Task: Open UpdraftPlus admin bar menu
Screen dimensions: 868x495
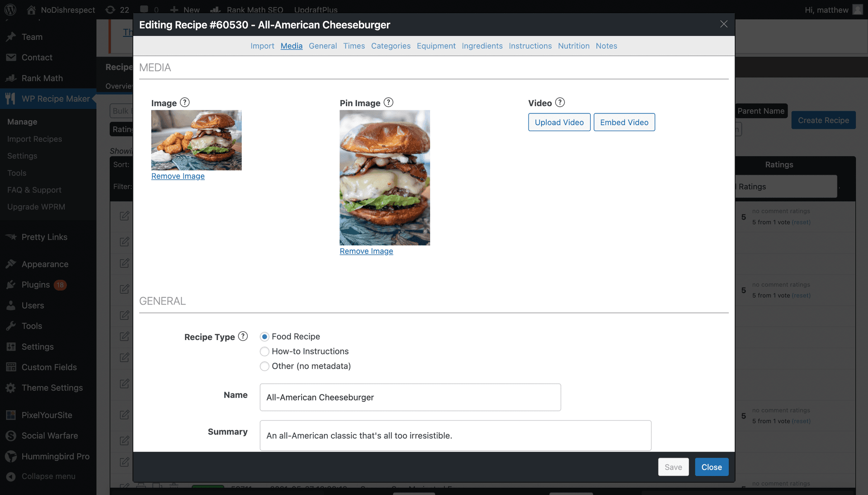Action: point(316,9)
